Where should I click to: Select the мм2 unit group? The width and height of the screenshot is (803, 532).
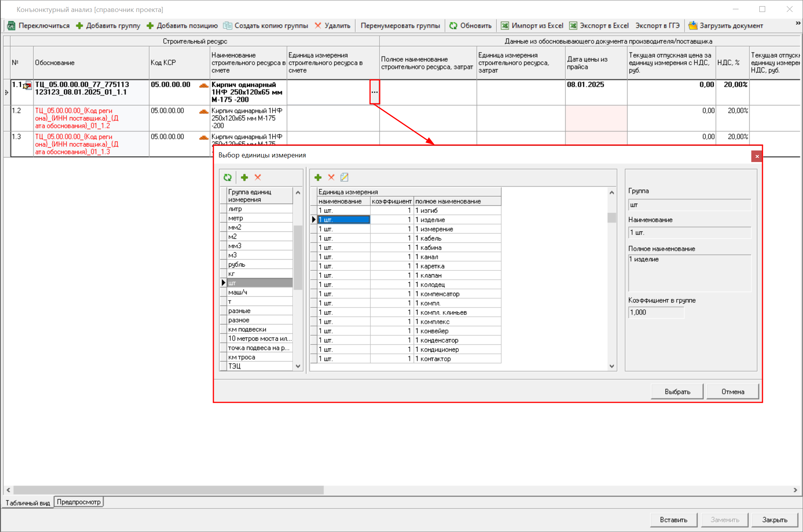260,227
